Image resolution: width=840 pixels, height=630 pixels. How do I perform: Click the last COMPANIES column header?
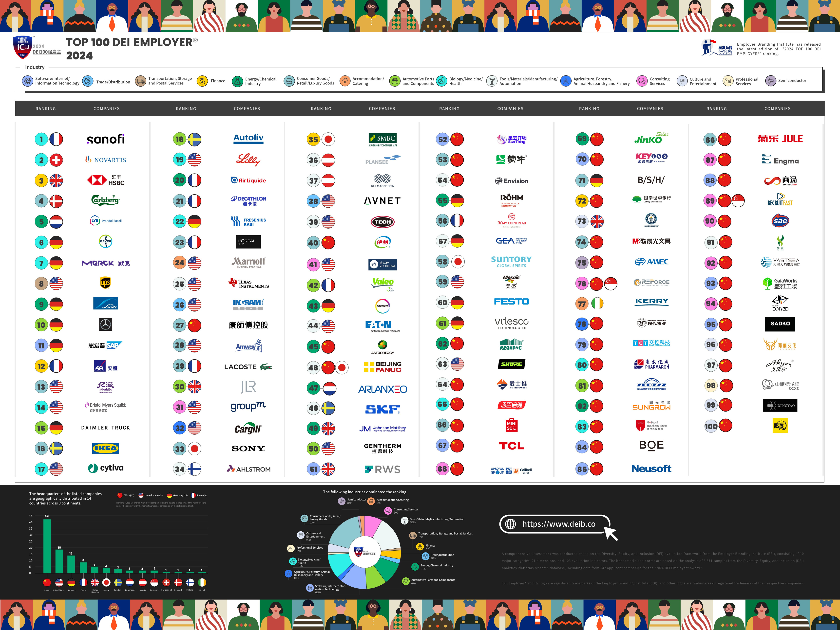pos(777,109)
